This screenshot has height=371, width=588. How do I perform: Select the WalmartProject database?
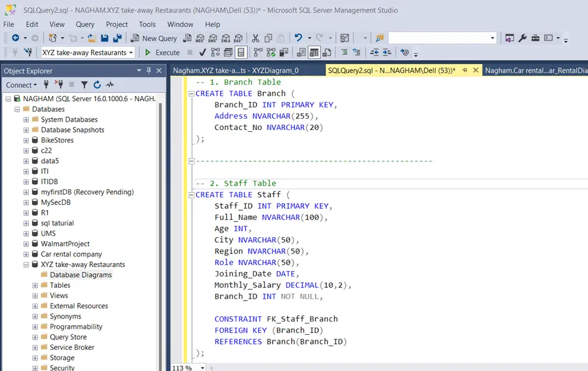[x=65, y=244]
